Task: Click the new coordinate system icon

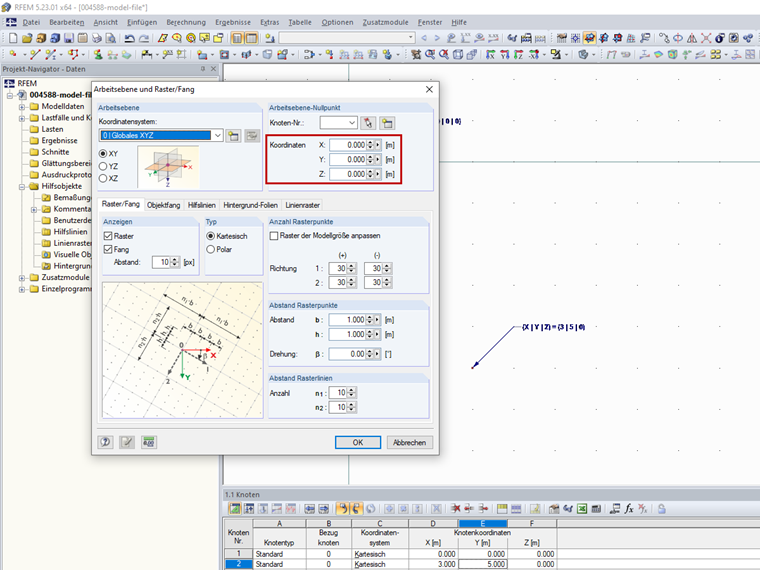Action: [234, 136]
